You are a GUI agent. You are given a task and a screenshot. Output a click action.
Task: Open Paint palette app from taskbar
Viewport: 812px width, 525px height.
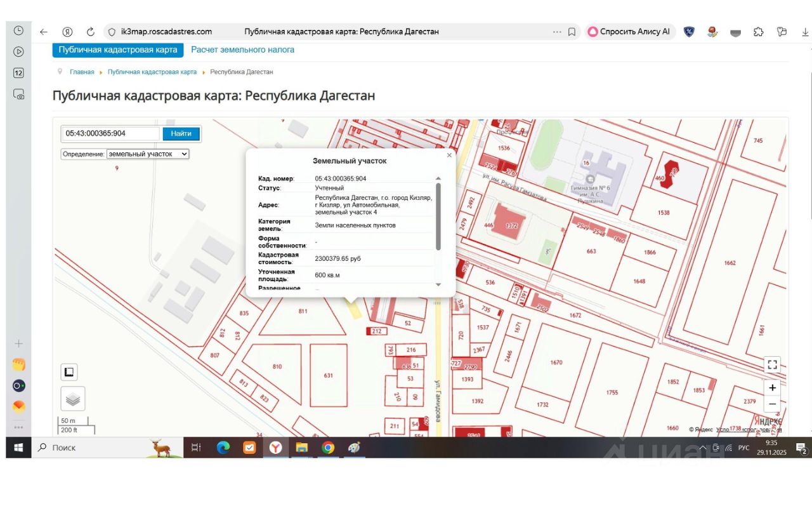[x=353, y=448]
